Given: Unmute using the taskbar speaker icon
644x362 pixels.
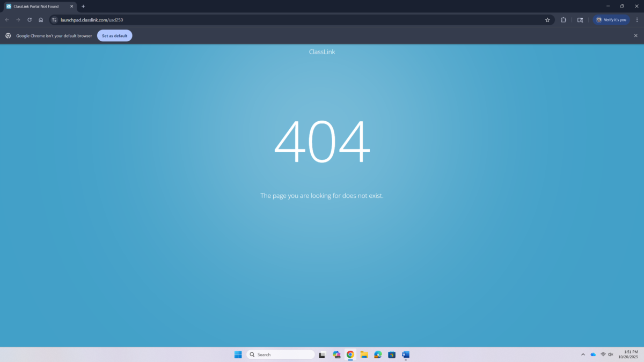Looking at the screenshot, I should click(611, 354).
